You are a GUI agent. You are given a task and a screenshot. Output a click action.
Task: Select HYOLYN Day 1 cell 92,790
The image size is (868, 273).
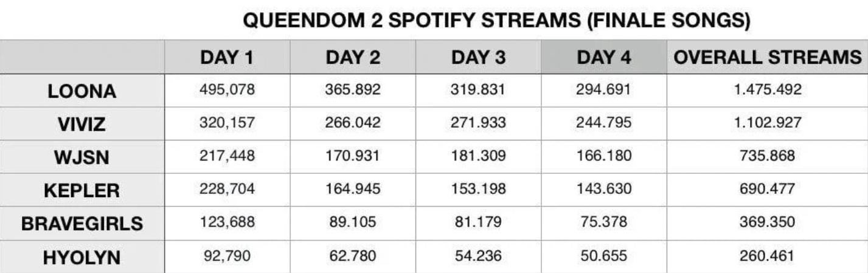click(227, 256)
